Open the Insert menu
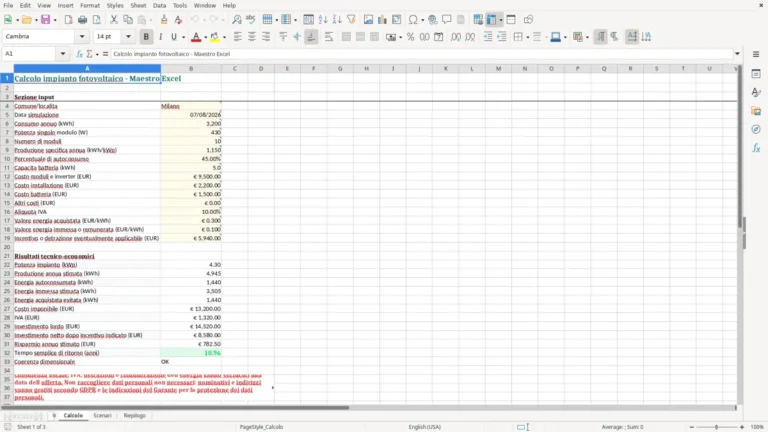This screenshot has height=432, width=768. (x=65, y=5)
